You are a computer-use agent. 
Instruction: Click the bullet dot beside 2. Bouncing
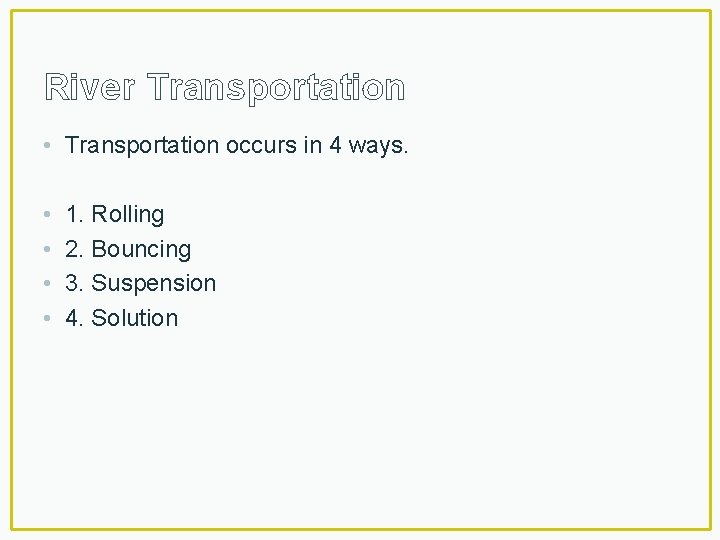(x=47, y=249)
